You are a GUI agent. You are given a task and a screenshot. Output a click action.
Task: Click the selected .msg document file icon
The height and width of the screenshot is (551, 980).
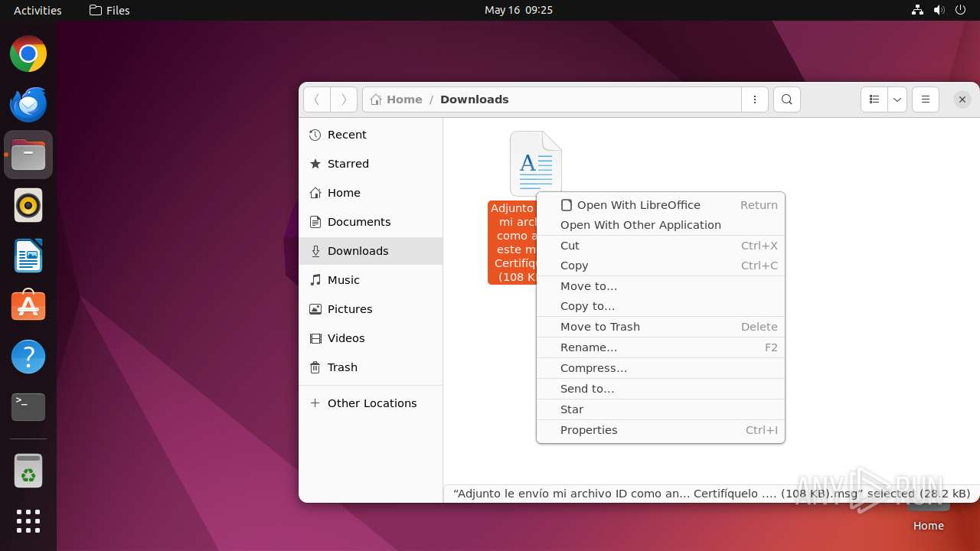(x=536, y=164)
